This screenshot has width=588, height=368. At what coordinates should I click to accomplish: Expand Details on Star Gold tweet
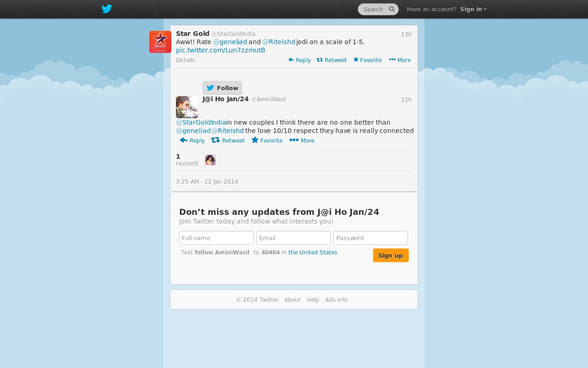(185, 60)
